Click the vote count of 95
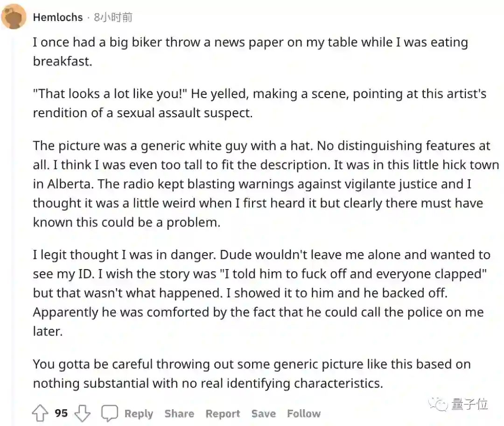The image size is (504, 426). (61, 413)
